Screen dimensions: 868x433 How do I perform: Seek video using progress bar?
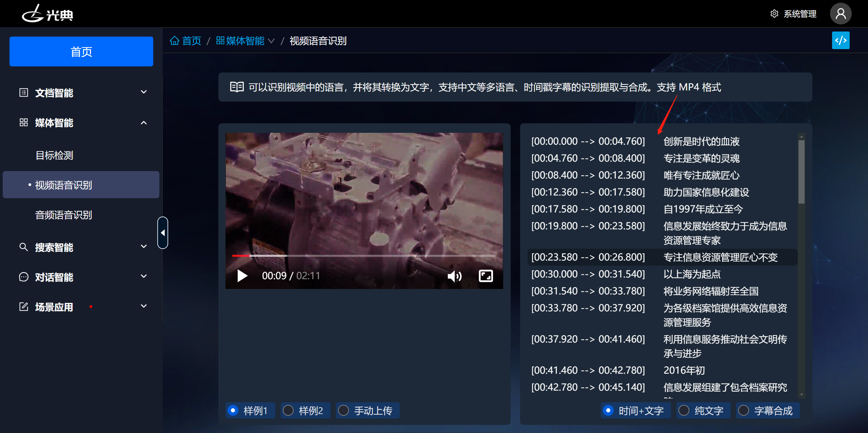tap(364, 256)
